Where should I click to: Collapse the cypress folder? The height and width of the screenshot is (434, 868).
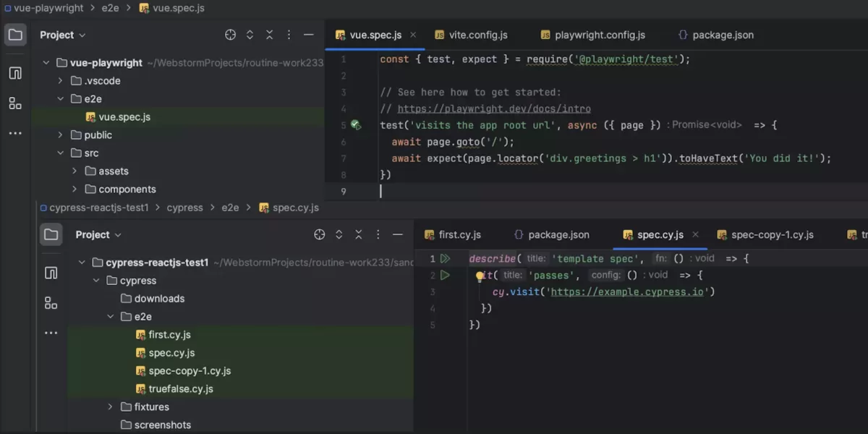pyautogui.click(x=96, y=281)
